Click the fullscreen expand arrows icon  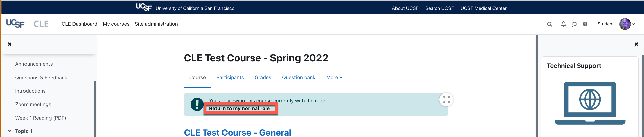click(446, 100)
